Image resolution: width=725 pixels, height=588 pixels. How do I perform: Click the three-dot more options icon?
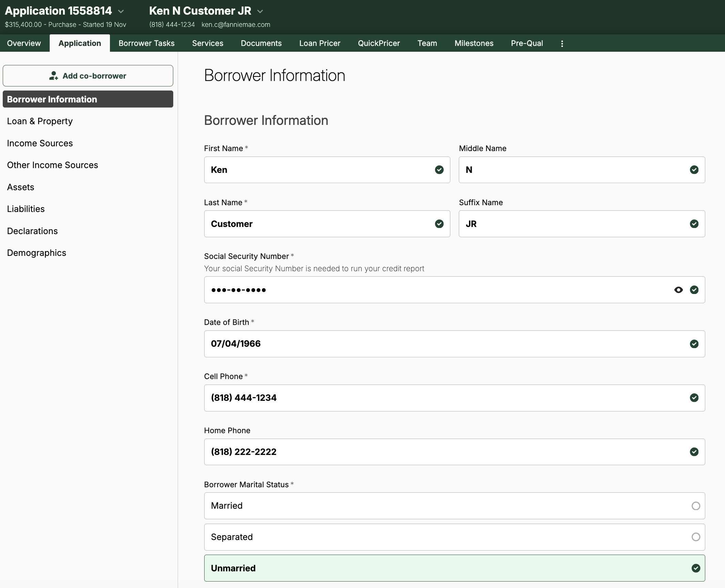[x=562, y=44]
